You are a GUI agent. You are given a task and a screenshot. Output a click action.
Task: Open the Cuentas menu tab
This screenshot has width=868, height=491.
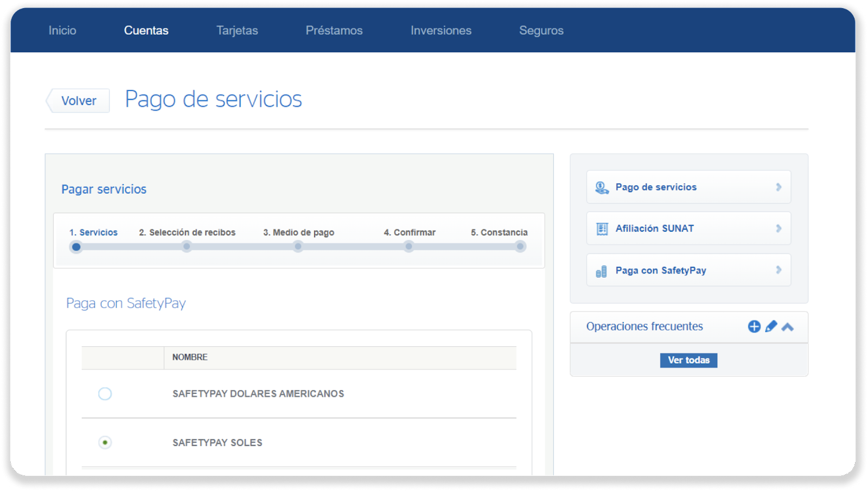[x=146, y=30]
